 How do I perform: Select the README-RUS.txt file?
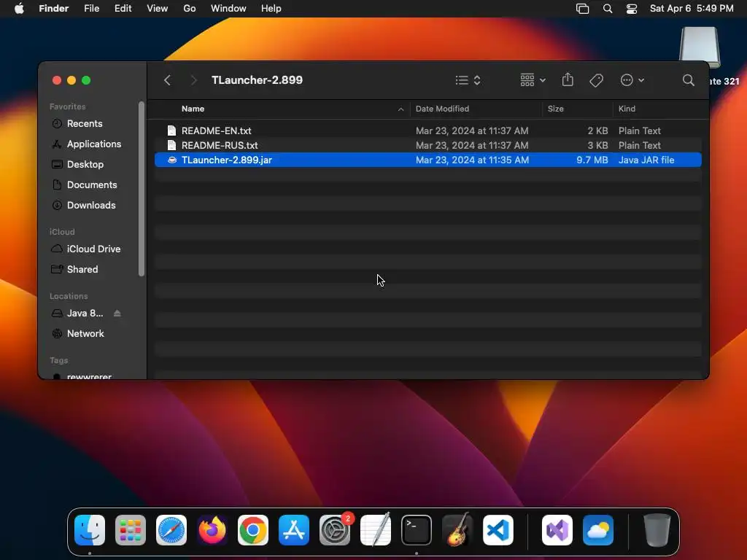pos(427,145)
